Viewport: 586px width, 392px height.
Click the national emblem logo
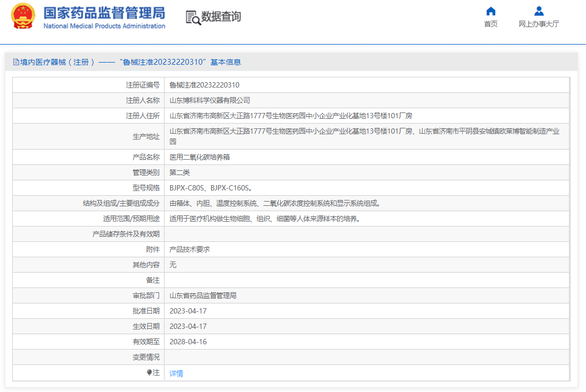(23, 17)
